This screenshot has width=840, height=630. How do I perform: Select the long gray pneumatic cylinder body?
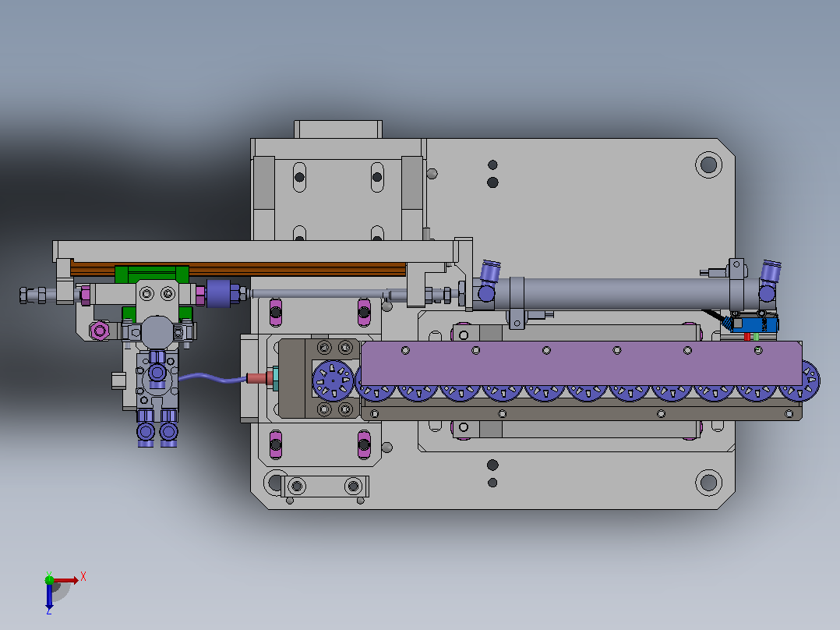coord(624,293)
